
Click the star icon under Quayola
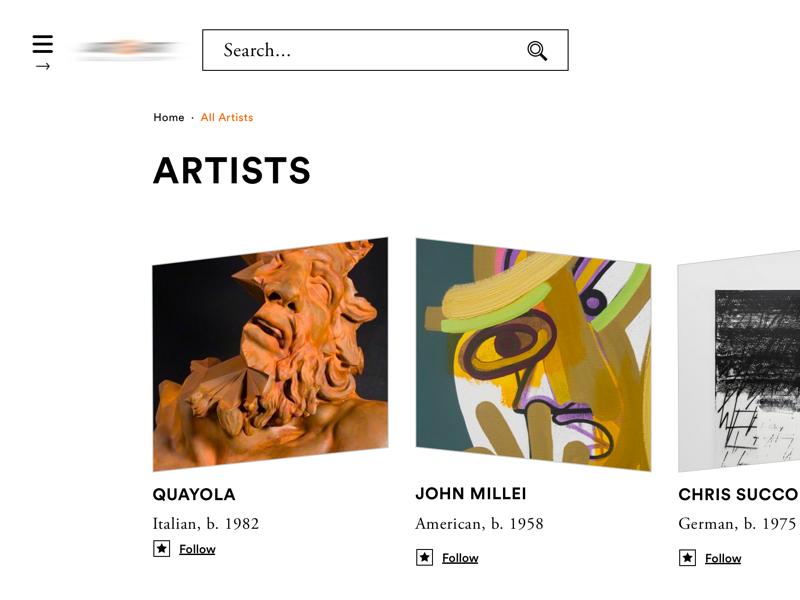point(161,548)
